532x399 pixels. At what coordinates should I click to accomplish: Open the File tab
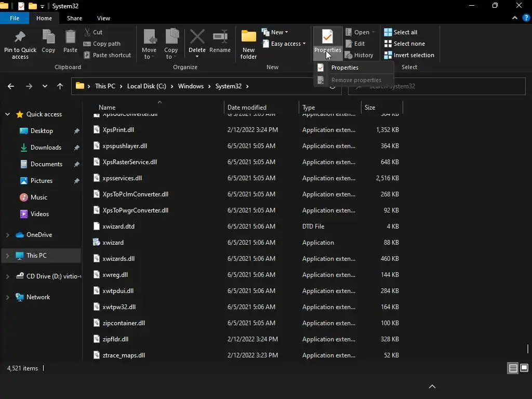(x=14, y=18)
